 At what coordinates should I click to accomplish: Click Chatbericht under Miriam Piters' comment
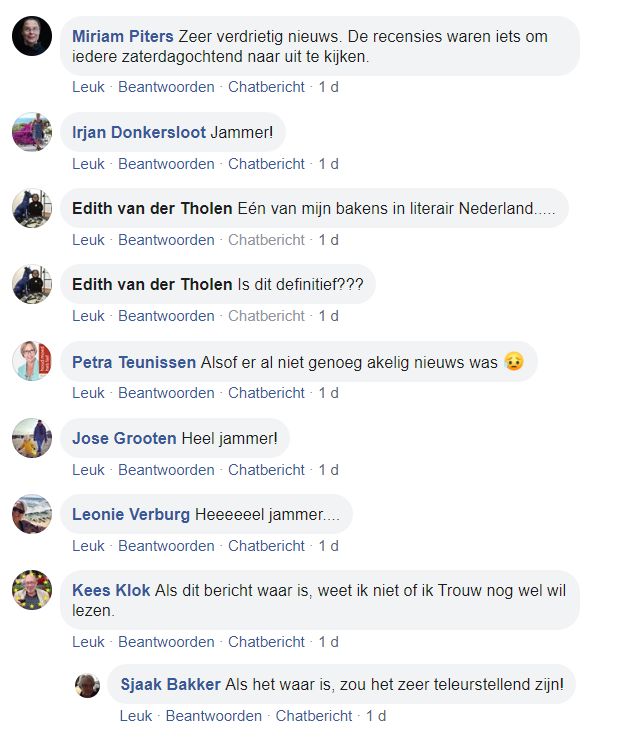click(x=266, y=87)
